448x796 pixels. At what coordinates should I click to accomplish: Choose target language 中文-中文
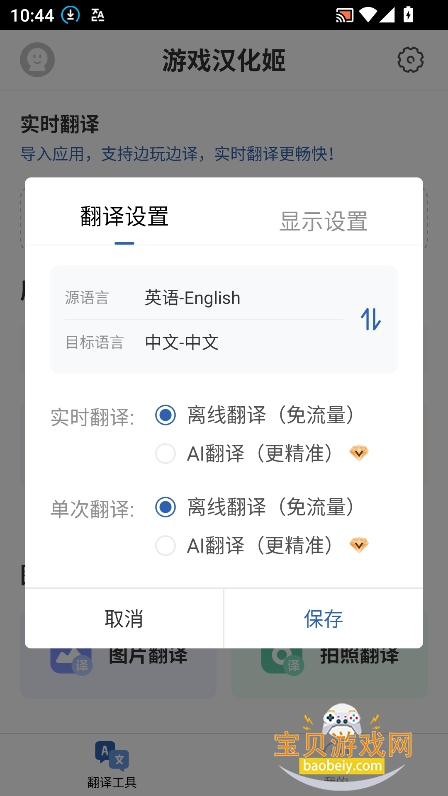pos(182,342)
